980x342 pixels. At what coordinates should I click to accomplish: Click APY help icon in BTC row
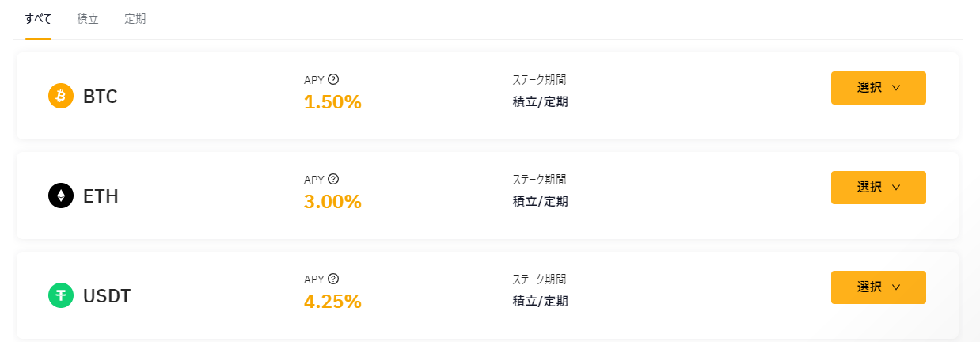(333, 79)
